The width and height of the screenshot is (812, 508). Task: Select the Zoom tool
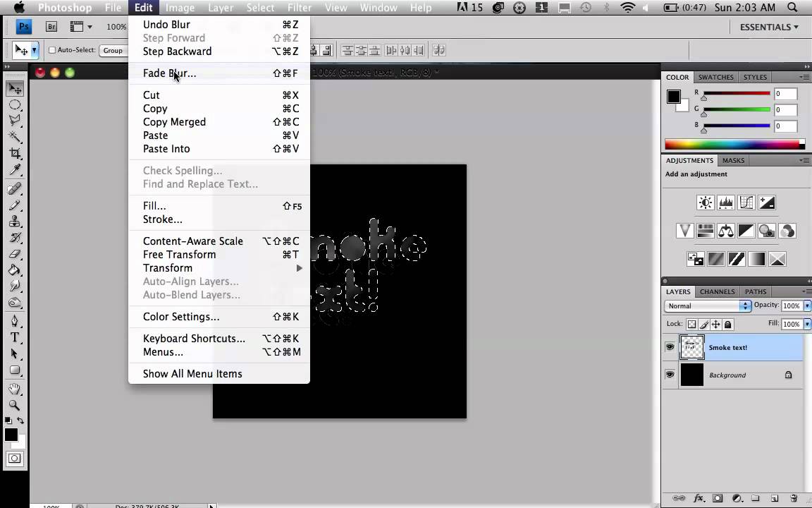(15, 405)
